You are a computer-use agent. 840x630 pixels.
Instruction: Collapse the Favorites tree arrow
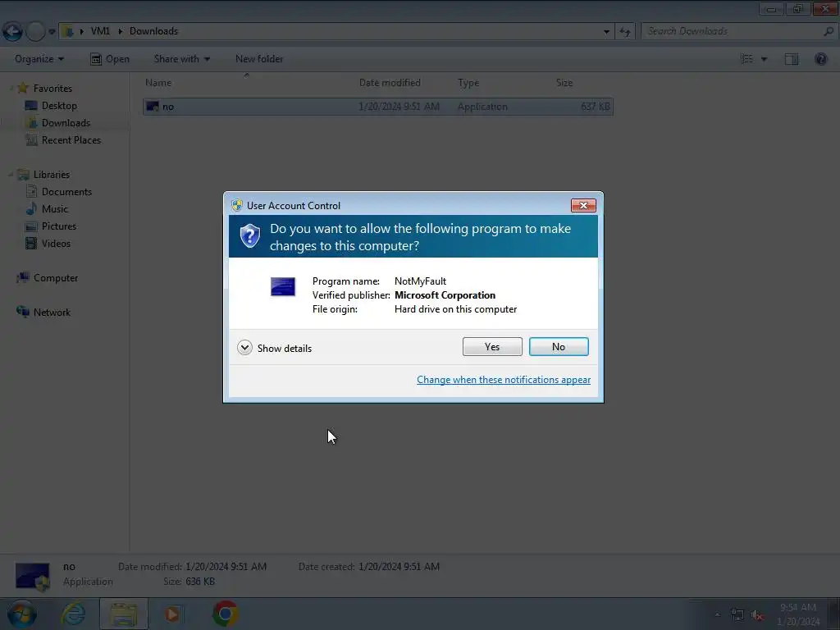pos(10,89)
